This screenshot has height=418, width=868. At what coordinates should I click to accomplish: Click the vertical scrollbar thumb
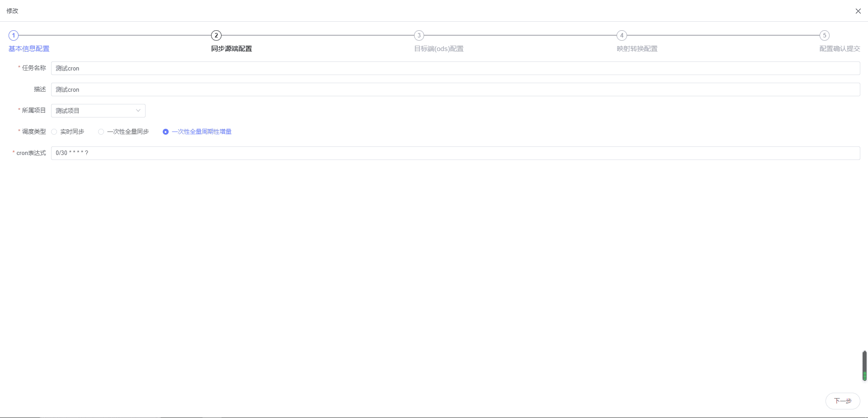point(864,366)
